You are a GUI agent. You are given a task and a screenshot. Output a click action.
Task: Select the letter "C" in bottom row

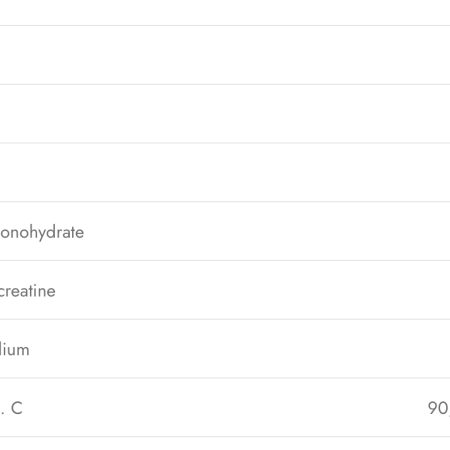point(17,408)
